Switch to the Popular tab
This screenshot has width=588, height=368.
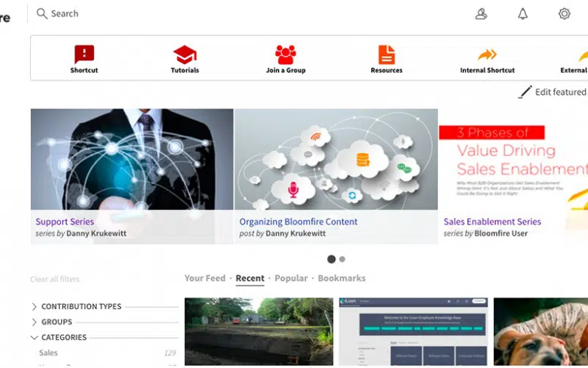(x=291, y=278)
